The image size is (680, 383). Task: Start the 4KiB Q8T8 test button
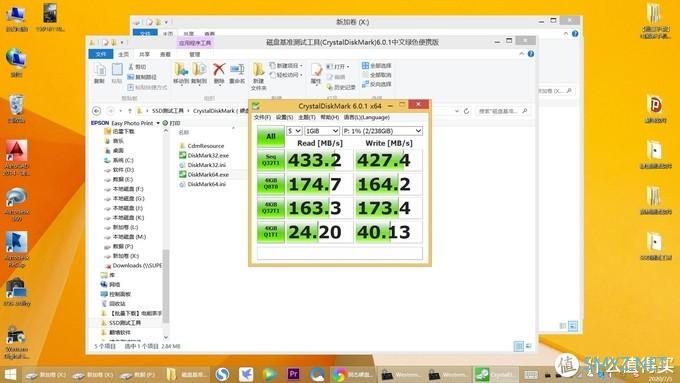pos(271,184)
